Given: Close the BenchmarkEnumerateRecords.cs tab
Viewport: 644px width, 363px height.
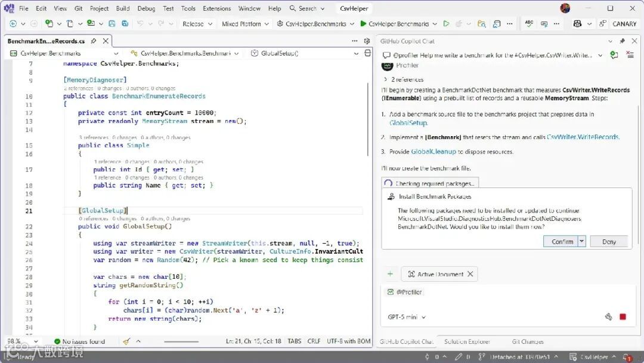Looking at the screenshot, I should 106,41.
